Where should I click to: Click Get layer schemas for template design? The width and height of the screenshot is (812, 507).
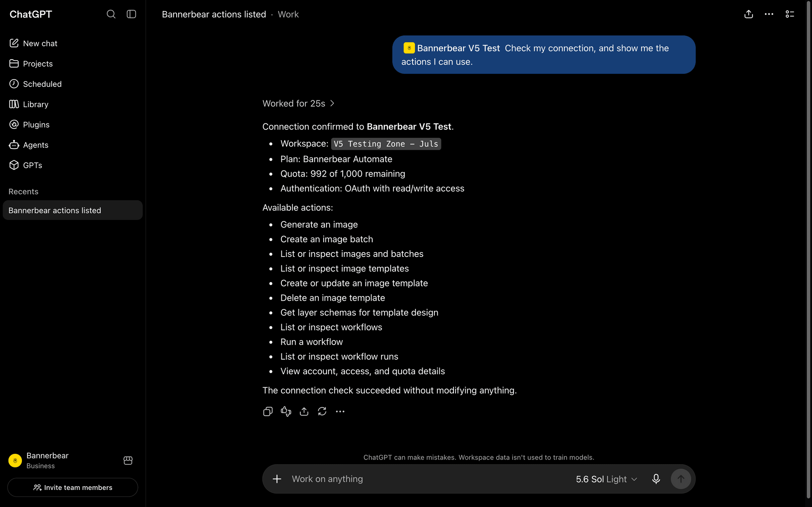pos(359,313)
